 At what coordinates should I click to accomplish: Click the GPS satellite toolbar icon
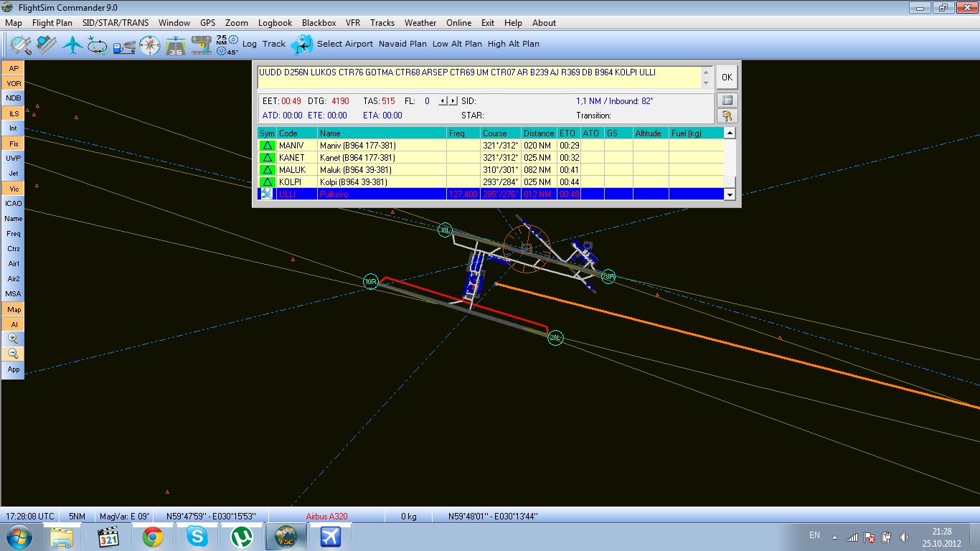tap(47, 44)
